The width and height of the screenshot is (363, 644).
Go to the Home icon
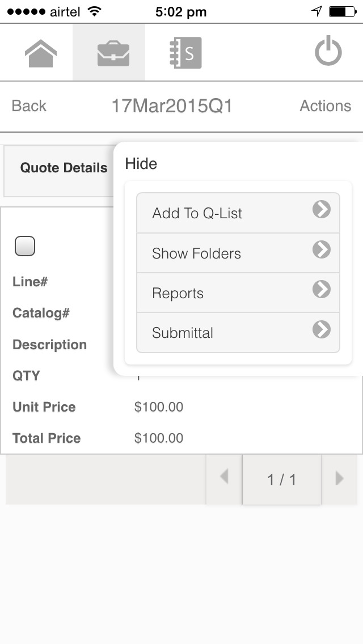pos(41,53)
